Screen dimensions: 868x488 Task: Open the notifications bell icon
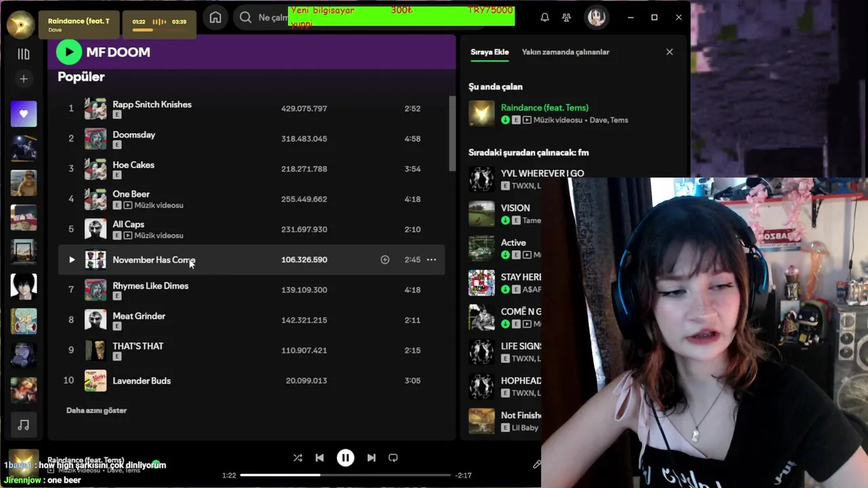(x=545, y=18)
